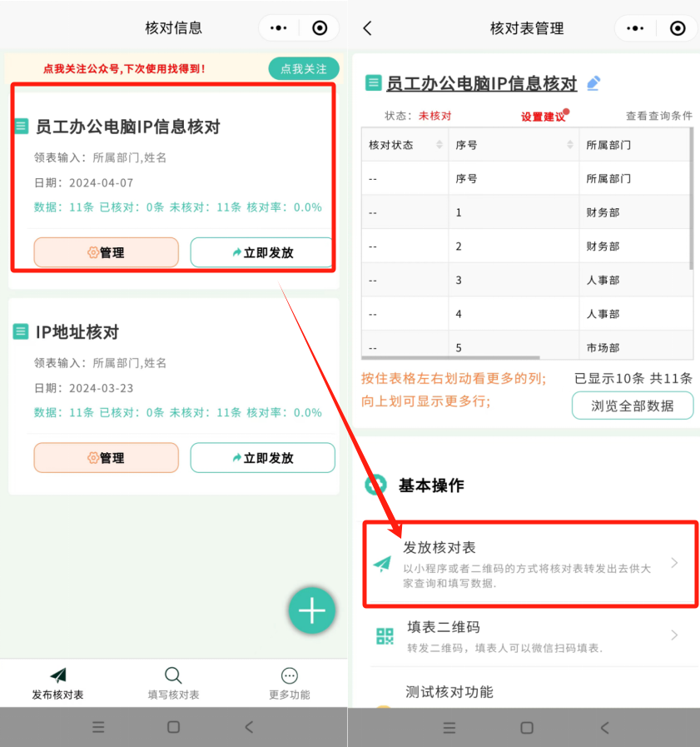Screen dimensions: 700x747
Task: Click 立即发放 on 员工办公电脑IP信息核对 card
Action: click(x=262, y=252)
